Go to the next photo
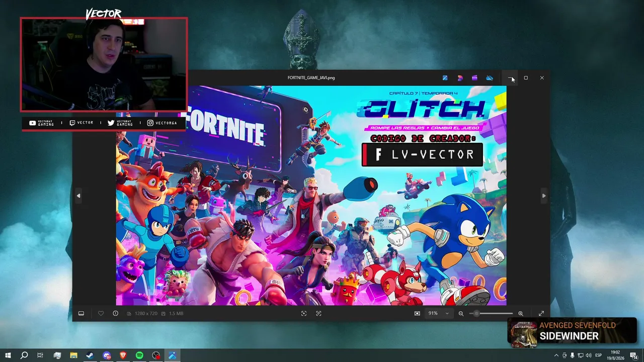This screenshot has height=362, width=644. (x=543, y=196)
